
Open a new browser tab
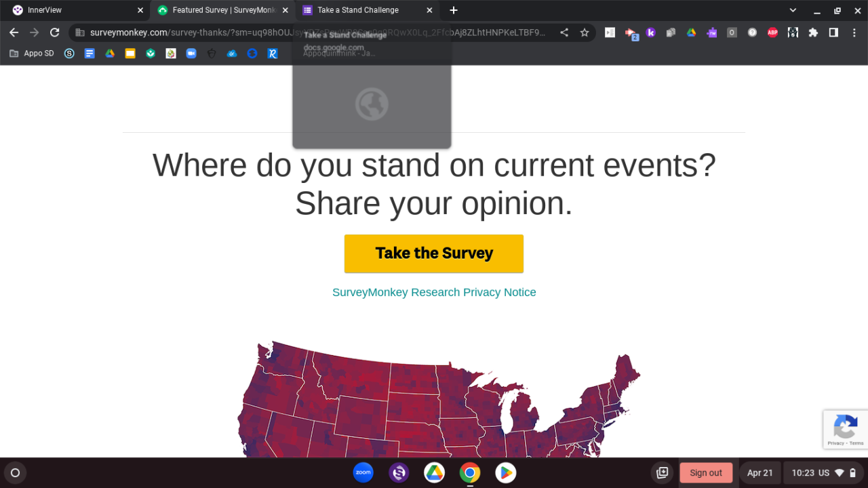(x=454, y=10)
